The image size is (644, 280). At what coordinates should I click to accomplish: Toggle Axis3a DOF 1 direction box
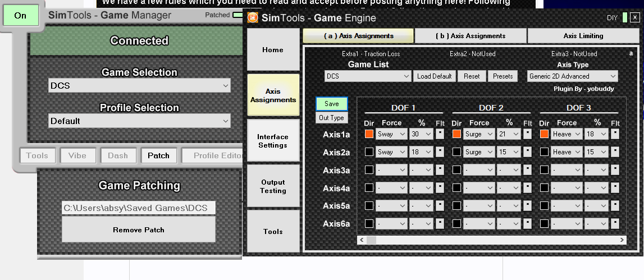click(x=369, y=169)
